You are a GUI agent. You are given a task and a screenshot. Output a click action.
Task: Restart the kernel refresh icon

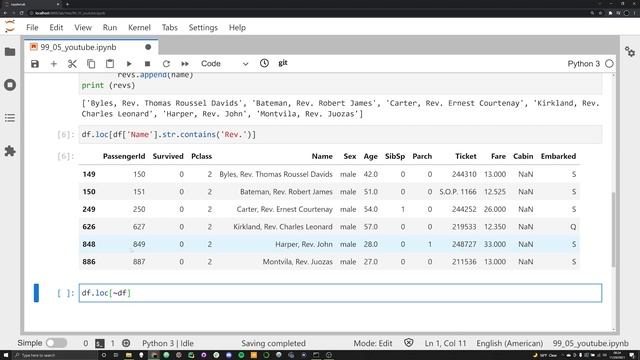[166, 64]
